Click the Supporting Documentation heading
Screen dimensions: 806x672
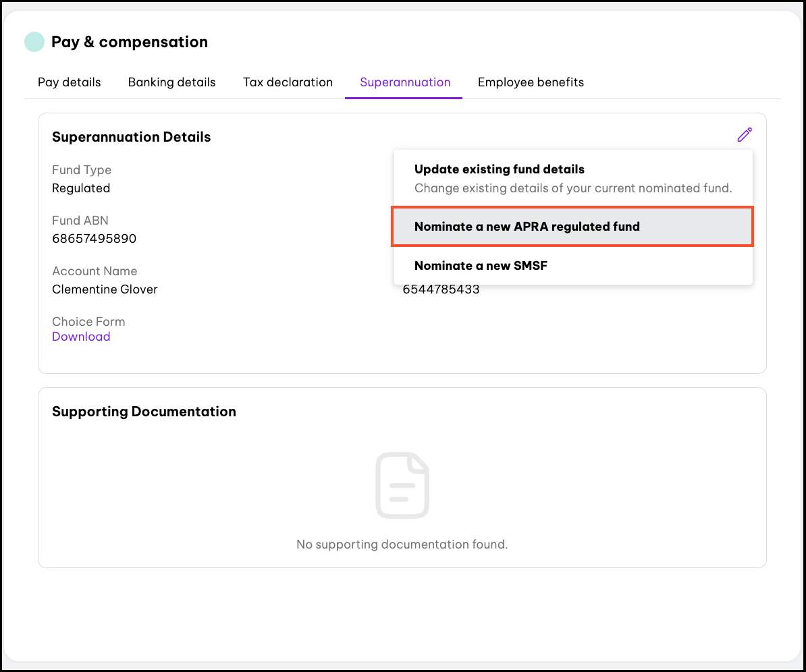coord(144,412)
